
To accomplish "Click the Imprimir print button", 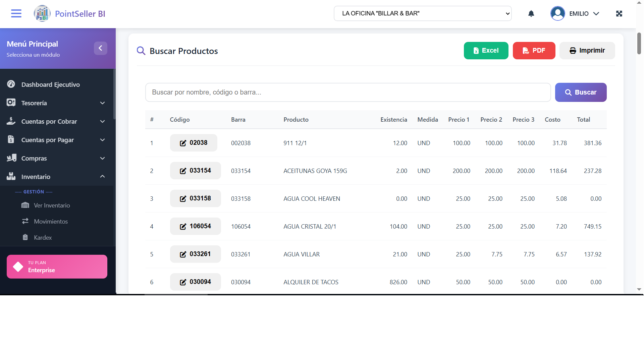I will (x=587, y=51).
